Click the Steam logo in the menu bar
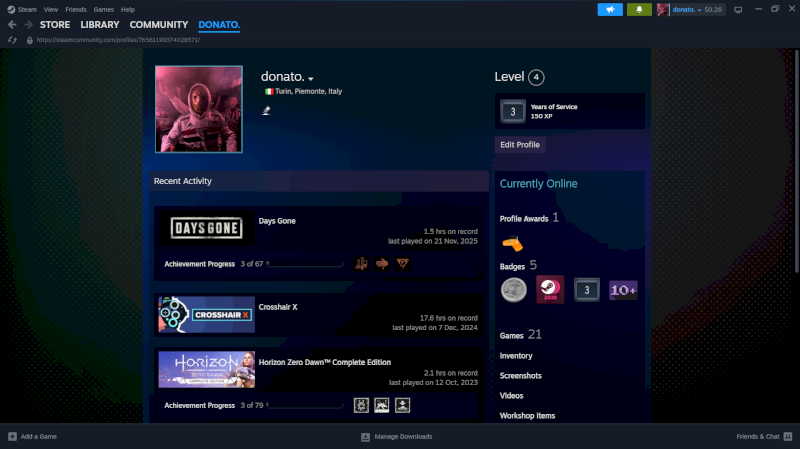800x449 pixels. tap(11, 9)
